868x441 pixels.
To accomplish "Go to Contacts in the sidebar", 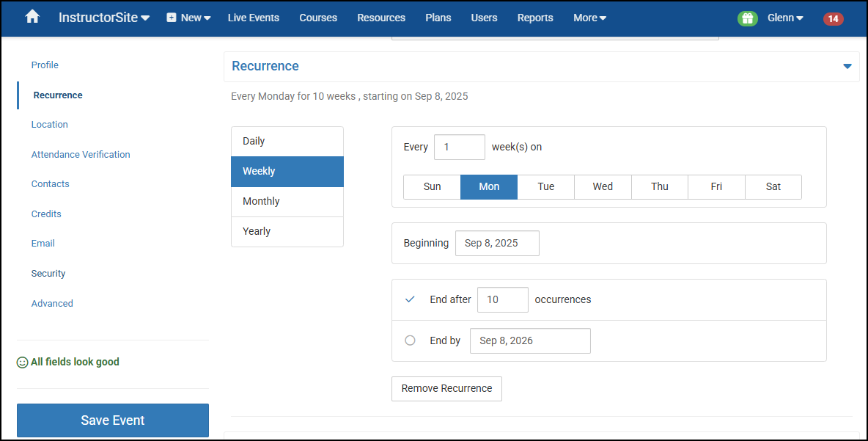I will click(x=51, y=184).
